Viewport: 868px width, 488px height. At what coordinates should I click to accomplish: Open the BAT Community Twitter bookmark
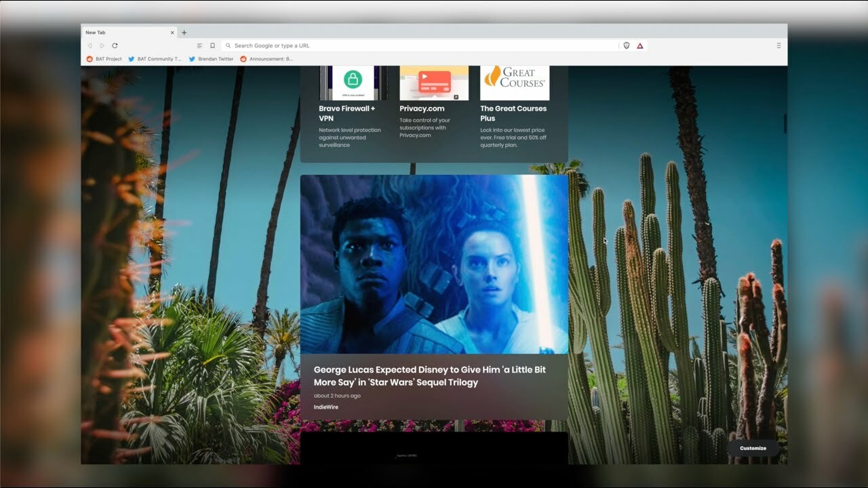click(x=155, y=59)
